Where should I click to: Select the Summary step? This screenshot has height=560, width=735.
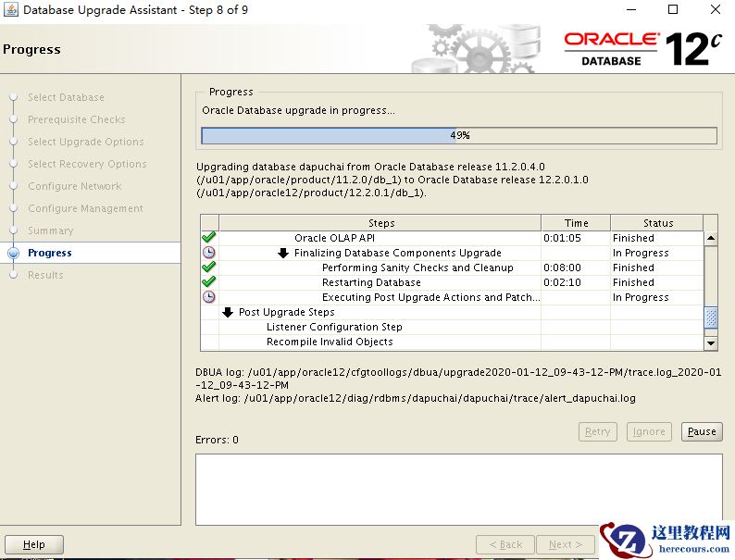pyautogui.click(x=51, y=230)
